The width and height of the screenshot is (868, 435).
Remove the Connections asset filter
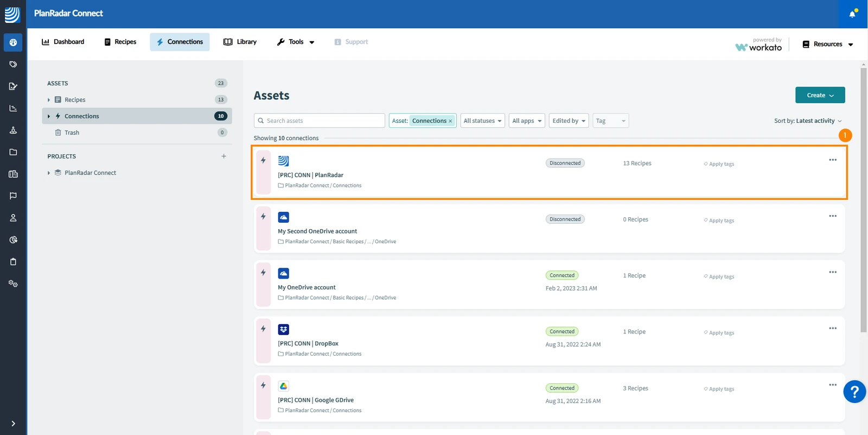coord(450,121)
